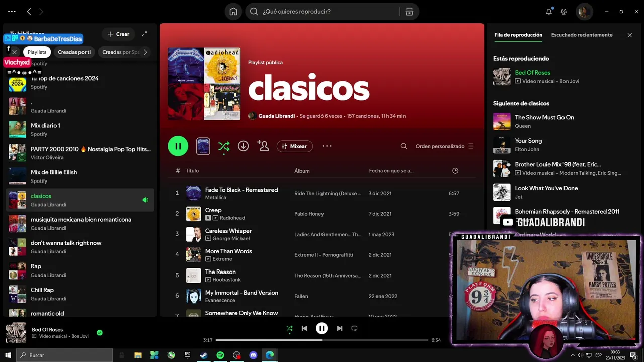Viewport: 644px width, 362px height.
Task: Open the clasicos playlist cover image
Action: tap(204, 84)
